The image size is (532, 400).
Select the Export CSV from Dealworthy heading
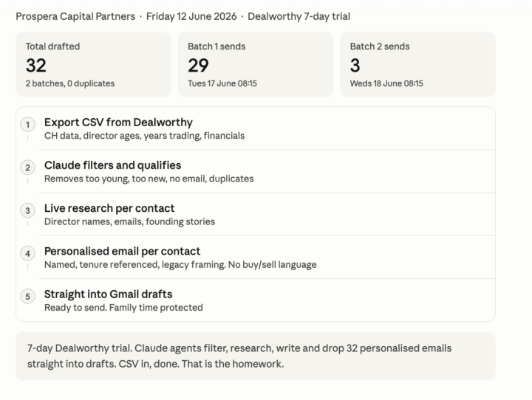[118, 122]
